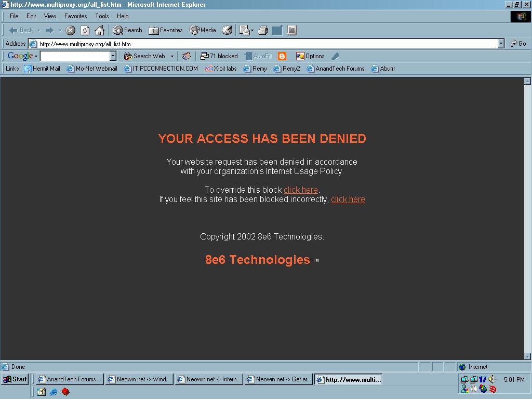This screenshot has width=532, height=399.
Task: Open the Mo-Net Webmail link
Action: (x=92, y=69)
